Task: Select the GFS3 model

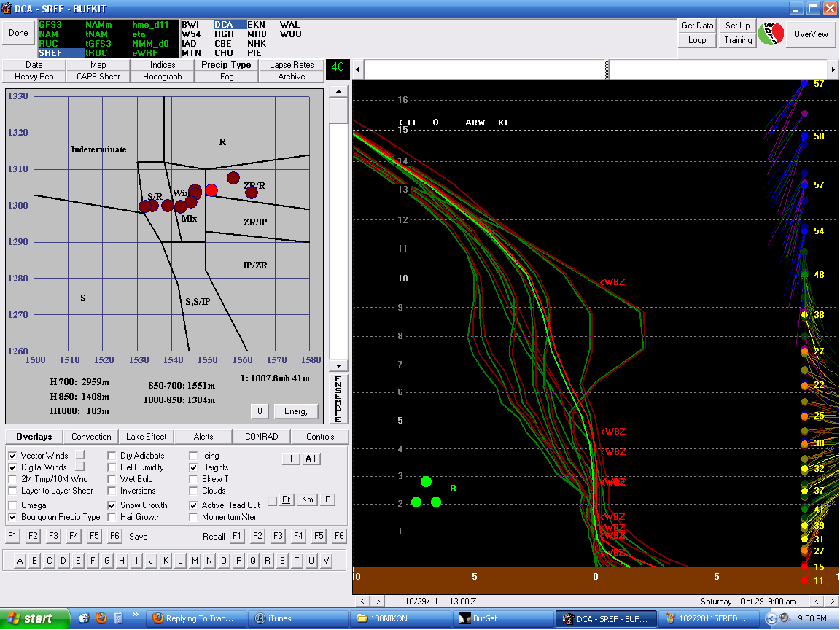Action: [x=50, y=25]
